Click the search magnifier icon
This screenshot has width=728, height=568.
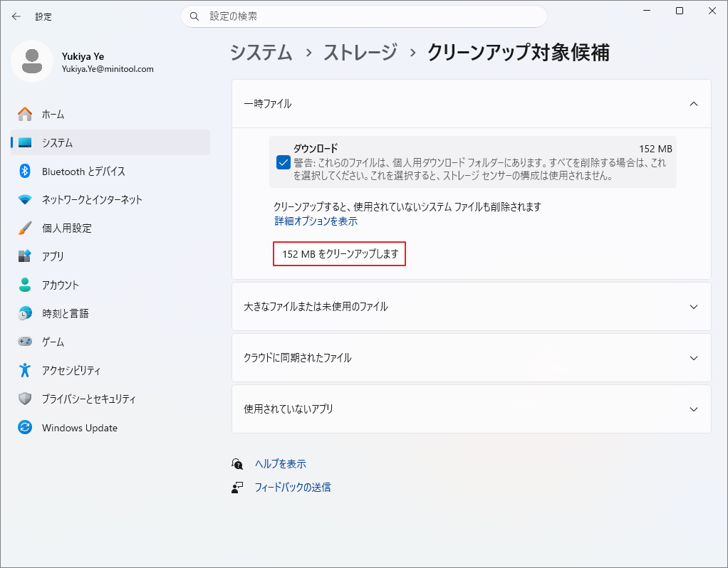point(194,16)
